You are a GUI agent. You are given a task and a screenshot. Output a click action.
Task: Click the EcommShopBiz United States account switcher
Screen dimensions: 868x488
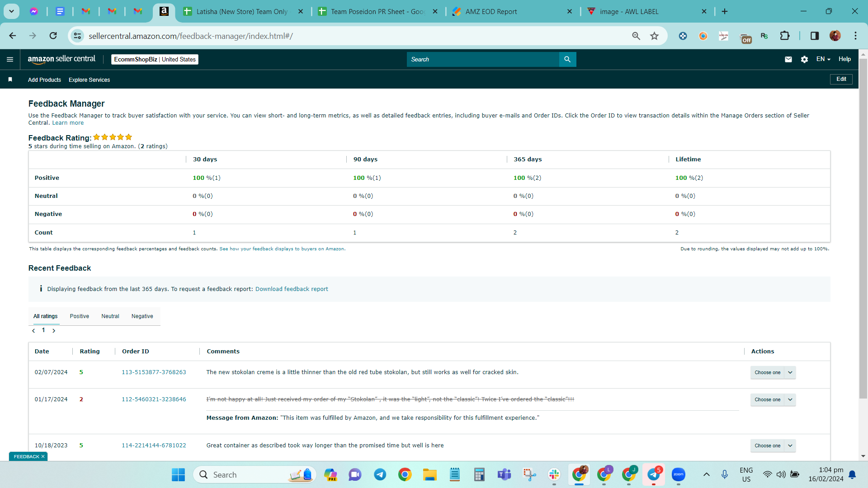[155, 59]
